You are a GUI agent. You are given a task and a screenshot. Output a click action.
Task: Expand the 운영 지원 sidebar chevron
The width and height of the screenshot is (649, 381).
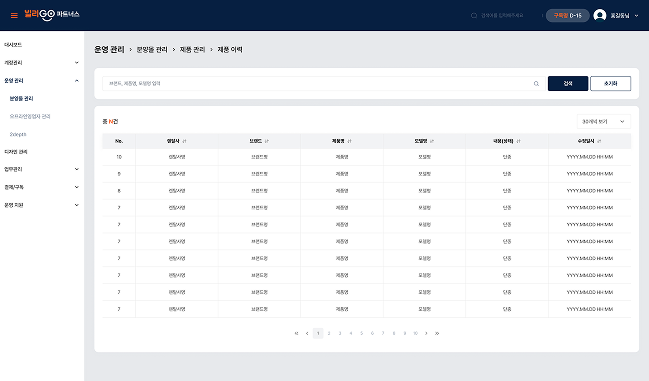coord(77,205)
